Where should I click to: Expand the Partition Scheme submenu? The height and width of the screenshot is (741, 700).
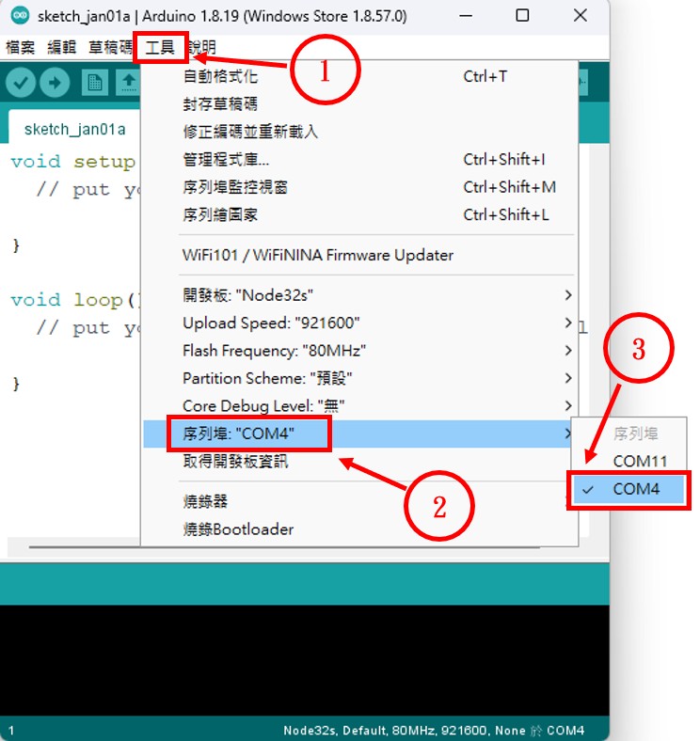(359, 378)
